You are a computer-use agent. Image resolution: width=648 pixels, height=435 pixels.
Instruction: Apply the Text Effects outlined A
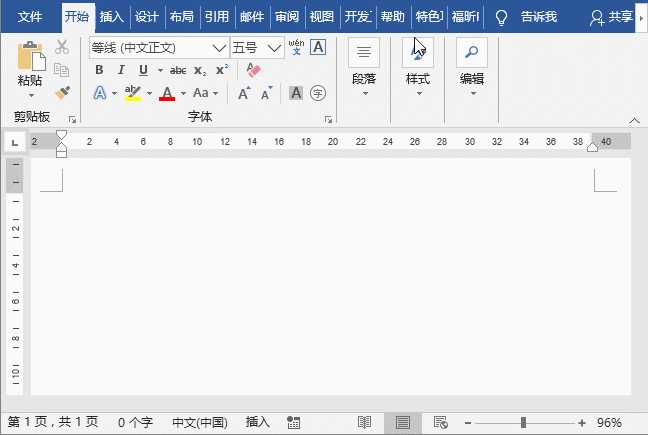click(x=100, y=93)
